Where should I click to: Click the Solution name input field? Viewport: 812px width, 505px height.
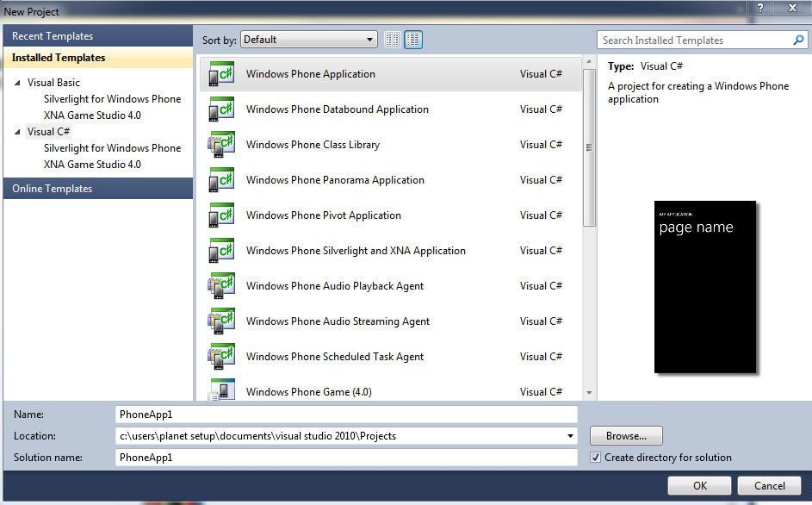click(346, 458)
